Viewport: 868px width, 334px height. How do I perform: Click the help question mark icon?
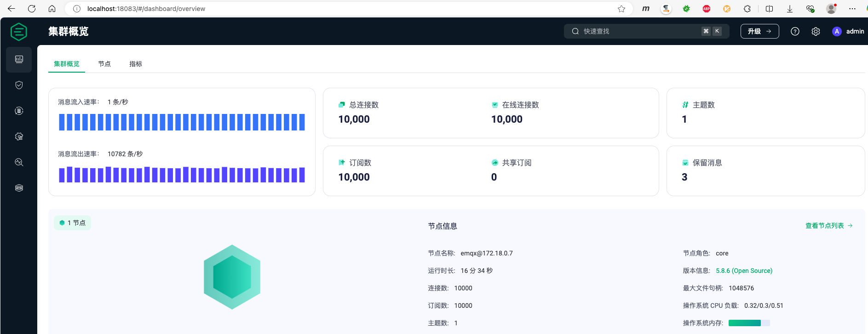(795, 31)
